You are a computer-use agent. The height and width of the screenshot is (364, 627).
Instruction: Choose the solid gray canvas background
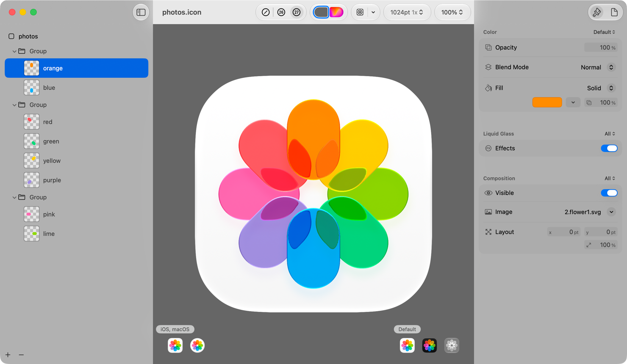pos(321,12)
